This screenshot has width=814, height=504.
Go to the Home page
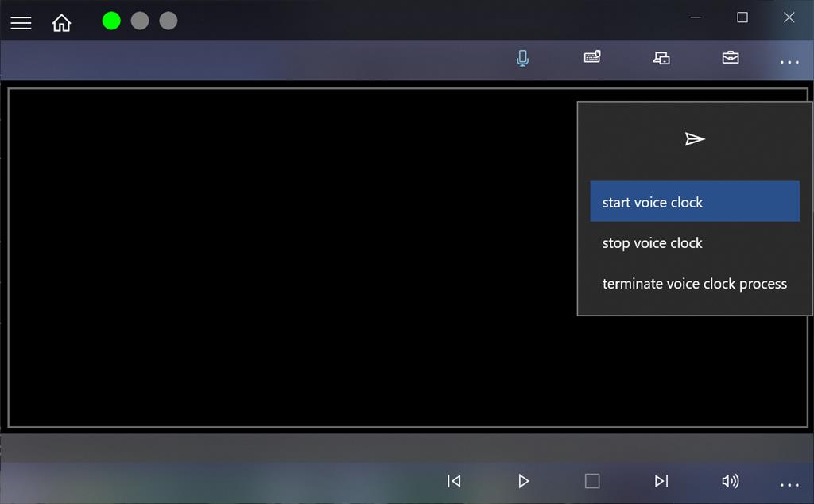pyautogui.click(x=61, y=22)
